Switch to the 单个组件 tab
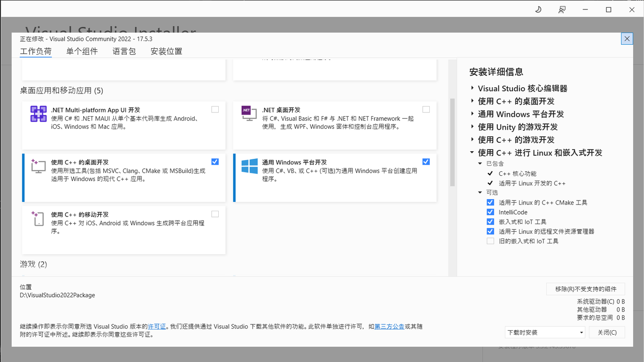The image size is (644, 362). tap(82, 51)
